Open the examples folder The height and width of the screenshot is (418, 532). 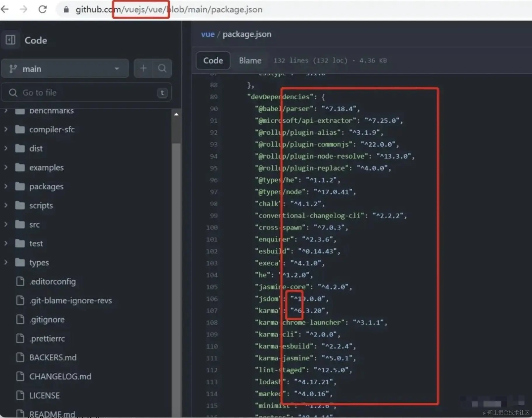pyautogui.click(x=46, y=167)
